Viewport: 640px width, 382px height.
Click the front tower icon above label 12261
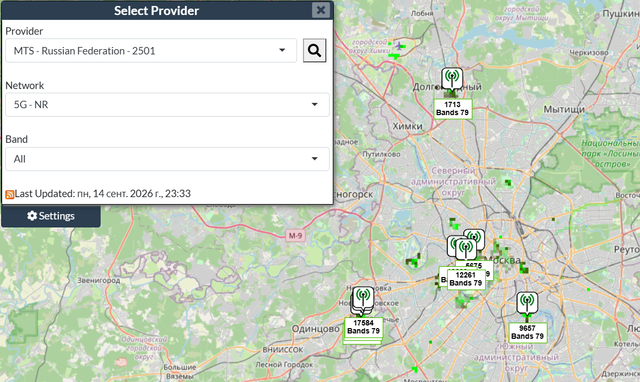[x=466, y=249]
